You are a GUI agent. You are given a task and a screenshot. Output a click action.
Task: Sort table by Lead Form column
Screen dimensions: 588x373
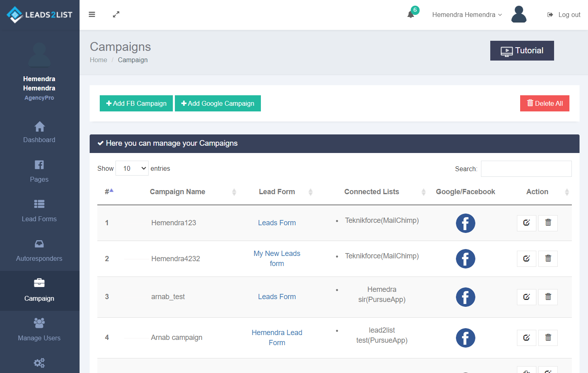(x=277, y=192)
